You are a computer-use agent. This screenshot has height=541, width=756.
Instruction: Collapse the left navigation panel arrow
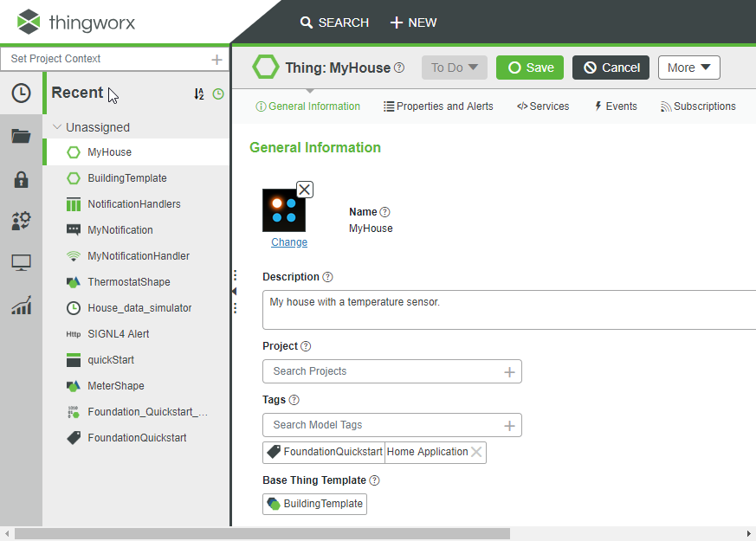235,292
